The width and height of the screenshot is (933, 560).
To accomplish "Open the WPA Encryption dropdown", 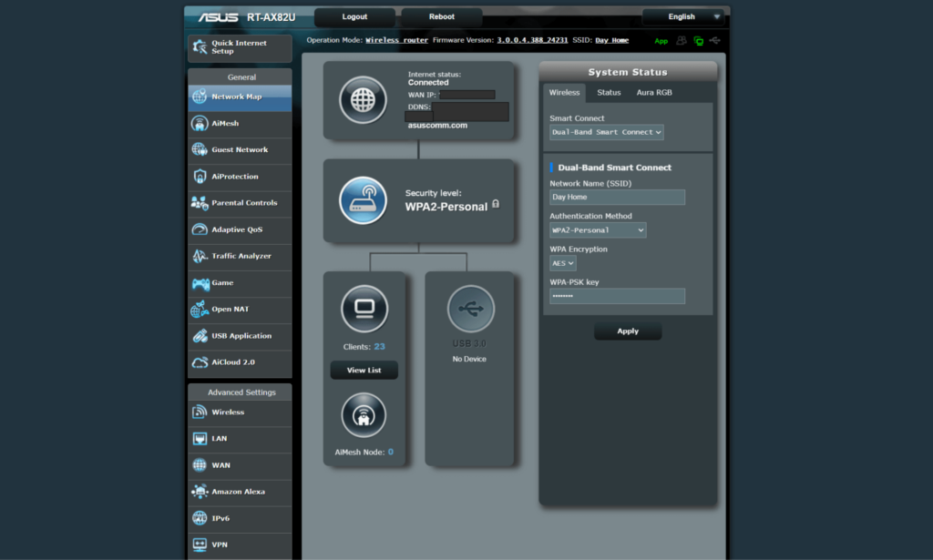I will click(x=562, y=262).
